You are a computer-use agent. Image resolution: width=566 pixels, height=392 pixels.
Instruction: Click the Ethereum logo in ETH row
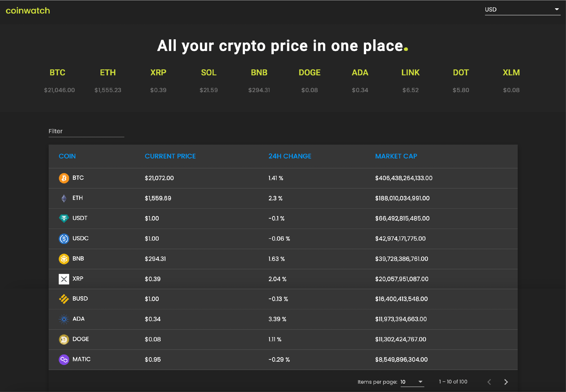64,198
